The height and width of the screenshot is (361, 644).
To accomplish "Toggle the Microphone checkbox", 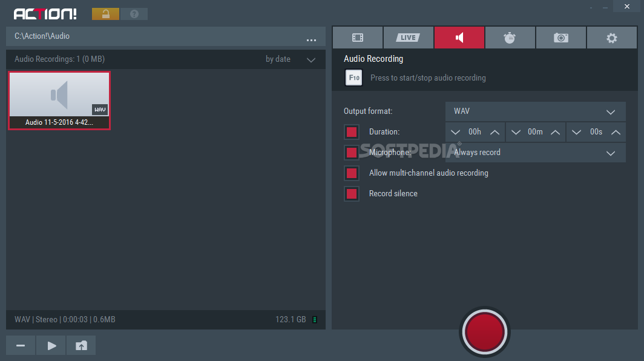I will [352, 153].
